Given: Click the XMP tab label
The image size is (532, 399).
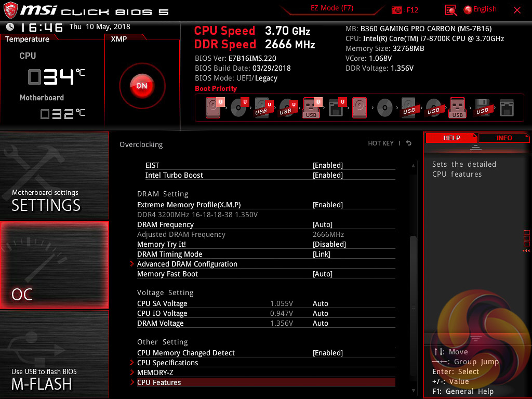Looking at the screenshot, I should click(119, 39).
